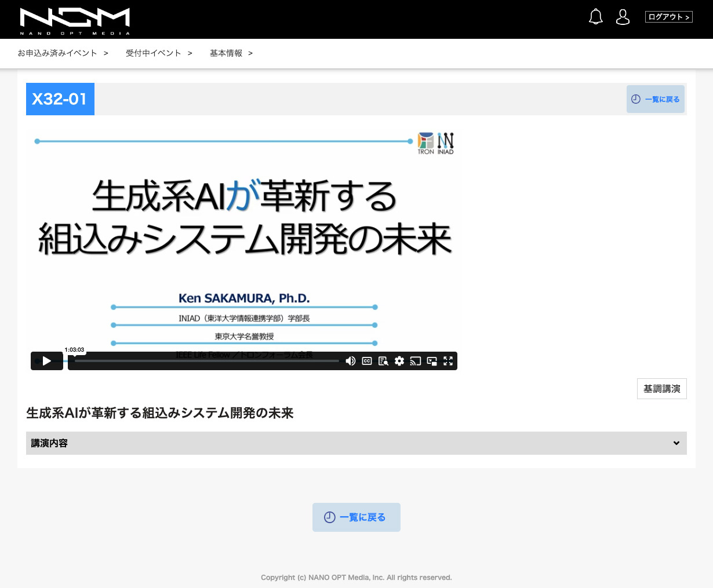This screenshot has height=588, width=713.
Task: Open the notifications bell
Action: pos(595,17)
